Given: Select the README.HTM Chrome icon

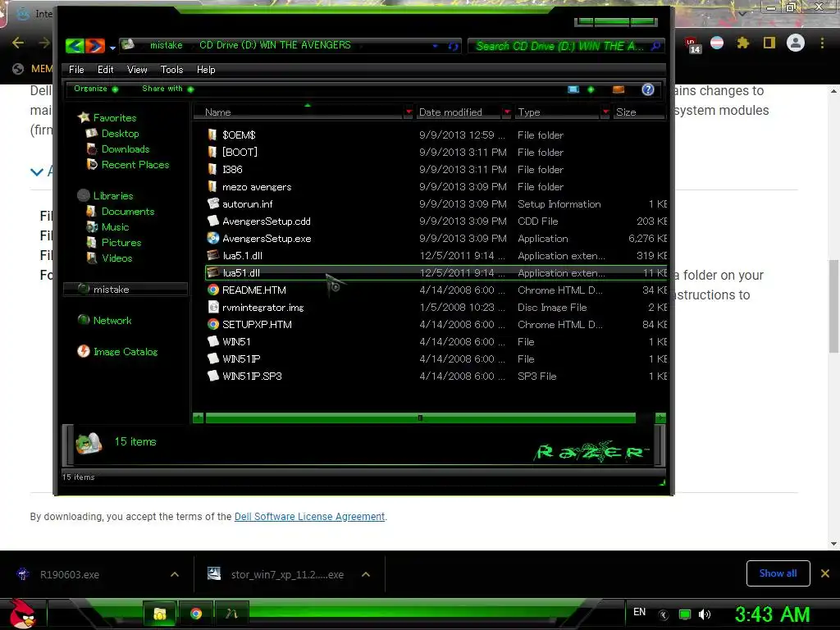Looking at the screenshot, I should (x=213, y=290).
